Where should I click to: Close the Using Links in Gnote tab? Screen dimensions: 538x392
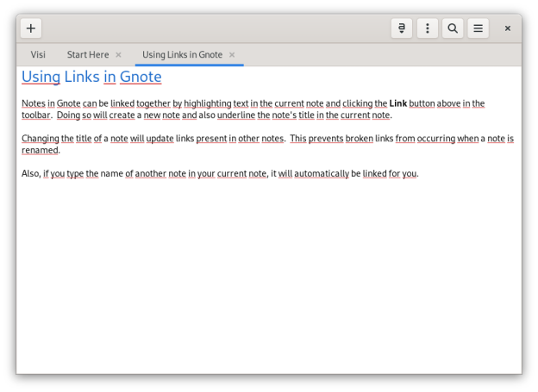232,54
